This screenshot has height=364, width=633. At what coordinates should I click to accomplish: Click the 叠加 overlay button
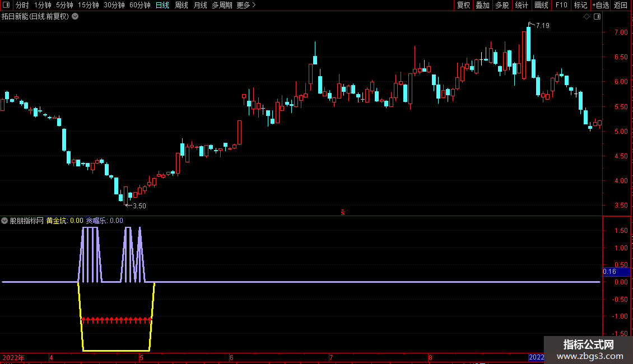pos(482,5)
